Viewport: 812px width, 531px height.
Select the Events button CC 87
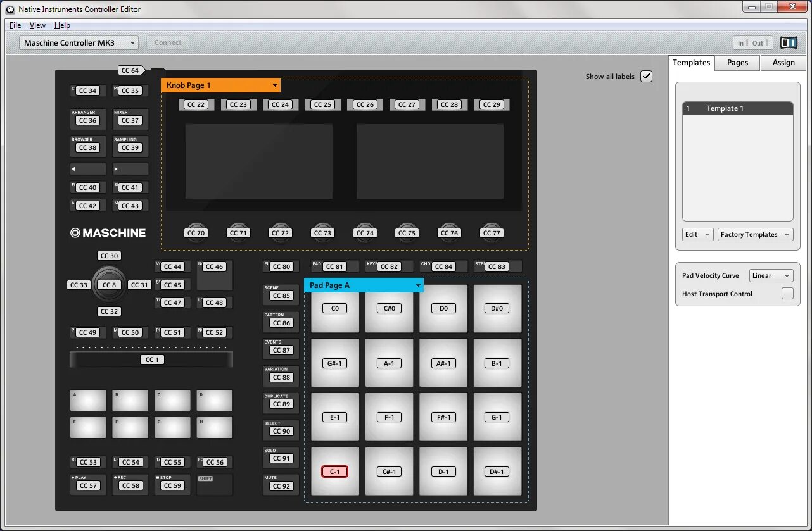pyautogui.click(x=281, y=348)
